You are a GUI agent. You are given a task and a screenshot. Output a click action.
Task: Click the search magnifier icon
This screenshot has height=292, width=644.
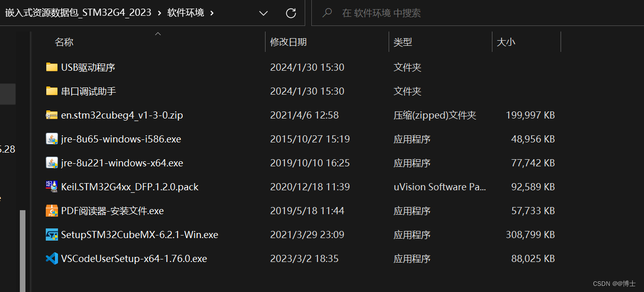(x=328, y=13)
